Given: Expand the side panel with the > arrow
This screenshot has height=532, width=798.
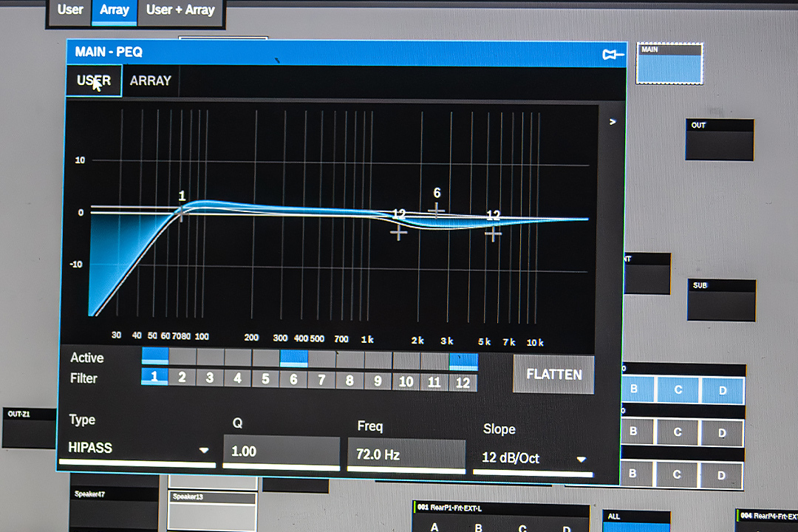Looking at the screenshot, I should pos(612,122).
